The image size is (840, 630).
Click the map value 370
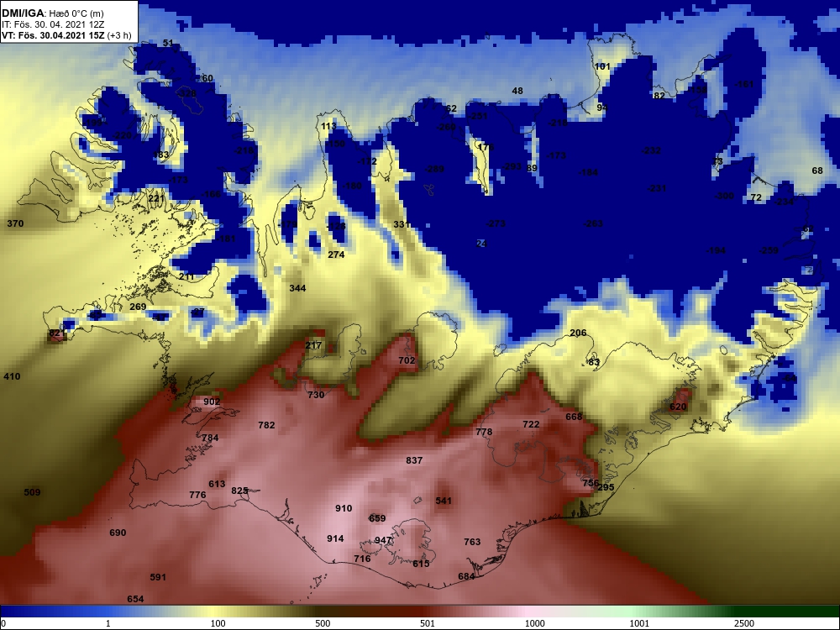click(15, 224)
